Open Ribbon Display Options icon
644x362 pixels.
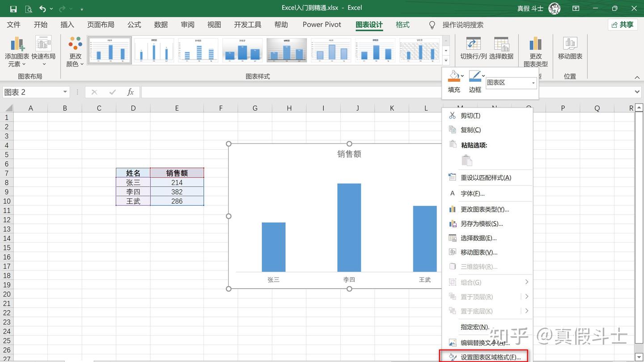[576, 8]
